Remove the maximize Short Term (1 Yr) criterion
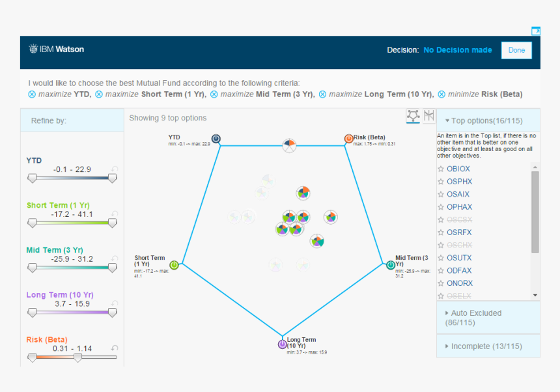The image size is (560, 392). tap(99, 94)
